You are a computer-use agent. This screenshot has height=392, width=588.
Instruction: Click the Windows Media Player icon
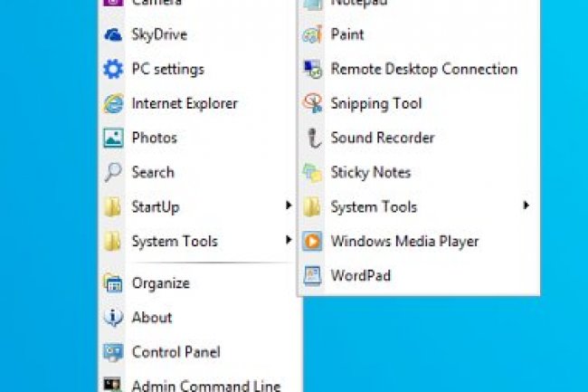[312, 241]
